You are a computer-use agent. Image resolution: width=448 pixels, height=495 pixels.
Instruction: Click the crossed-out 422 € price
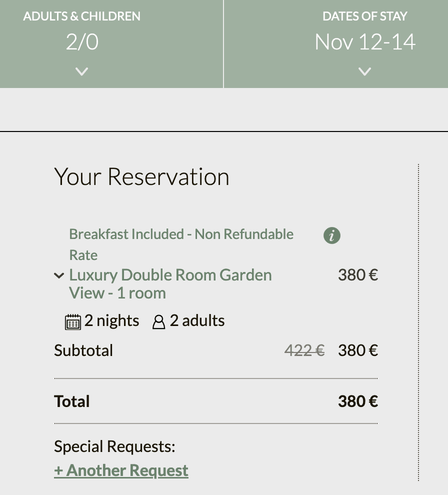coord(304,350)
